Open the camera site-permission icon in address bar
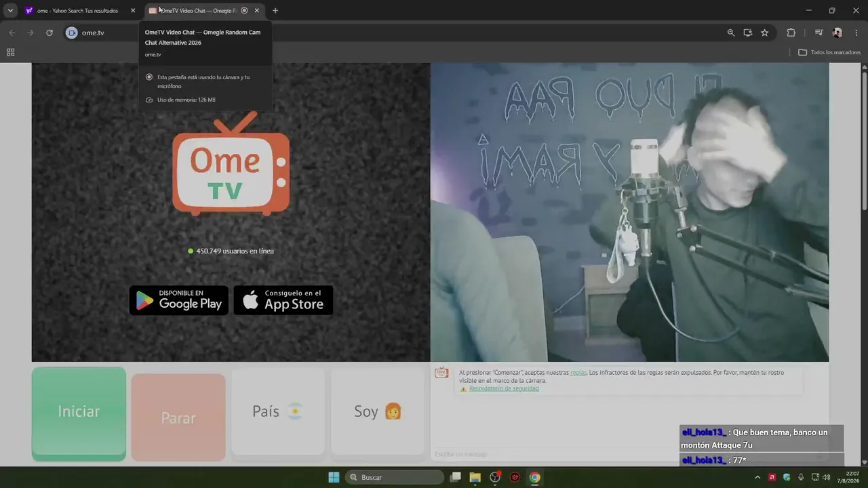This screenshot has height=488, width=868. tap(72, 33)
